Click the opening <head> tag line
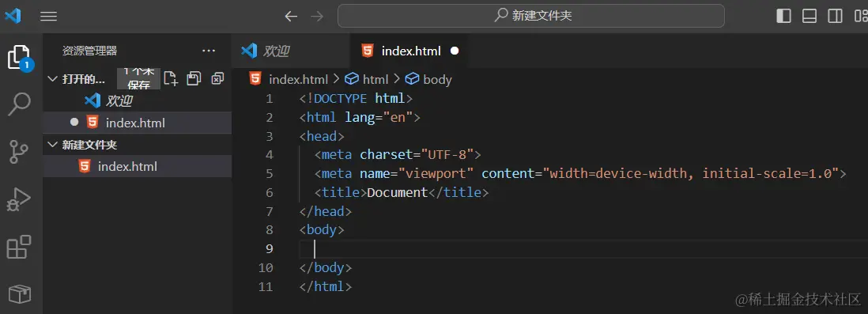The width and height of the screenshot is (868, 314). [x=323, y=136]
